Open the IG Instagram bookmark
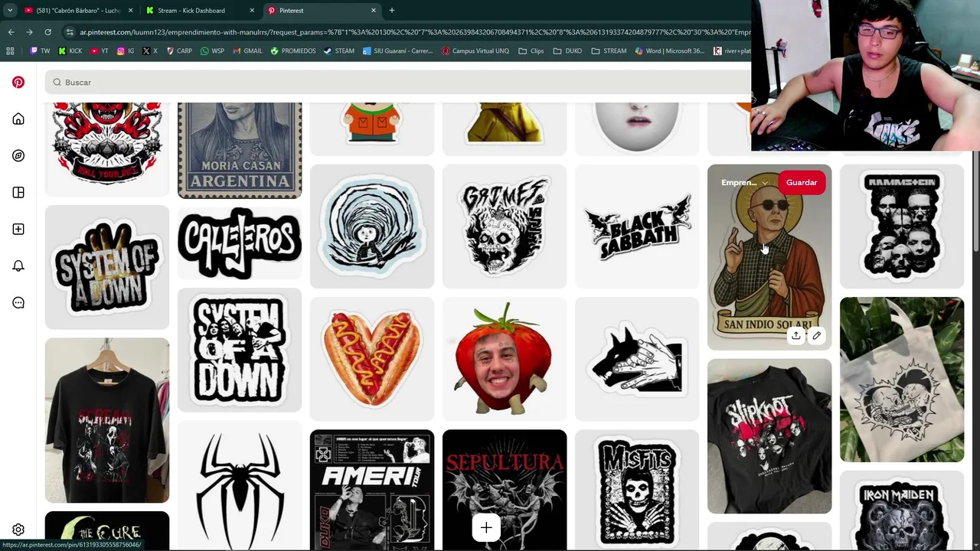Viewport: 980px width, 551px height. [x=126, y=51]
